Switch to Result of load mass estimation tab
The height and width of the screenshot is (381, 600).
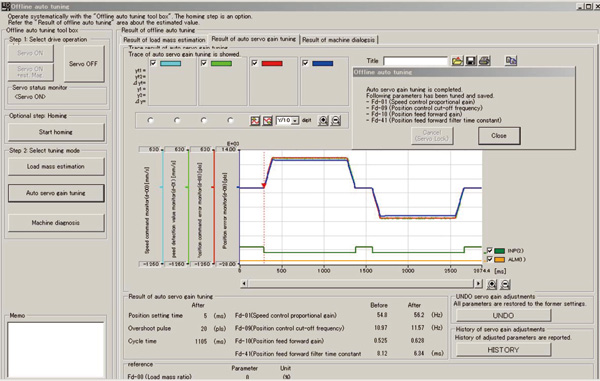point(164,40)
